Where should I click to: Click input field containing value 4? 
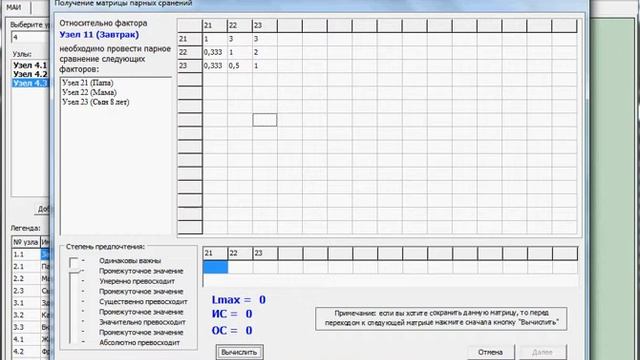click(x=30, y=38)
